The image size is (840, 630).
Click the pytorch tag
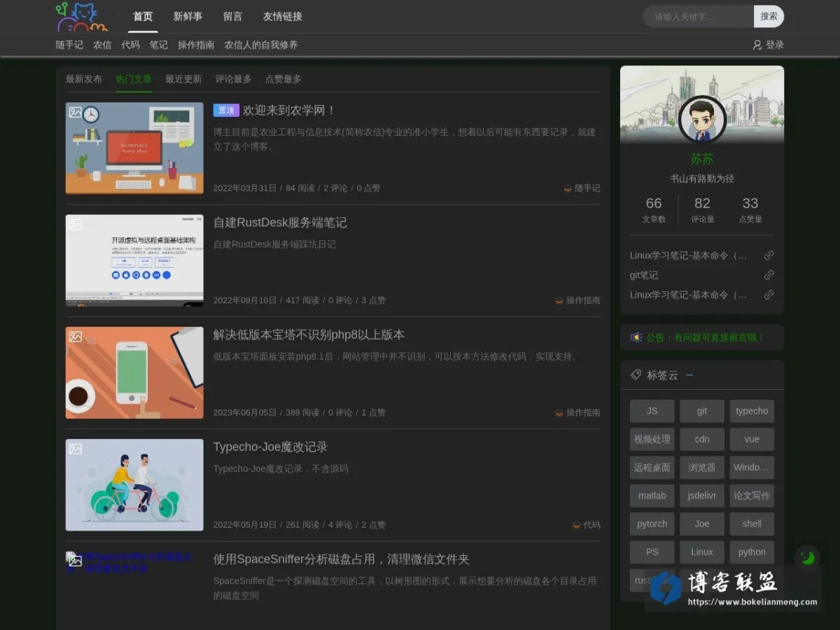pos(652,524)
